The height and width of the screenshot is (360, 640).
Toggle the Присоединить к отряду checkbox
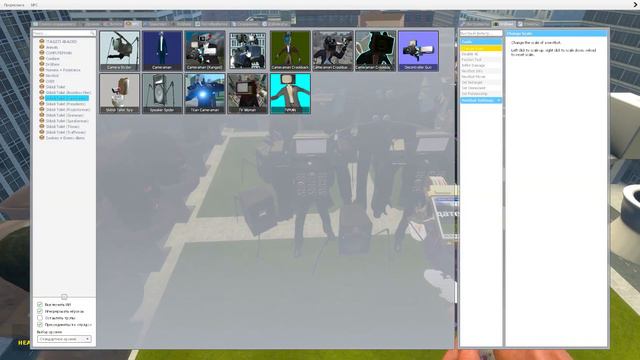[40, 324]
